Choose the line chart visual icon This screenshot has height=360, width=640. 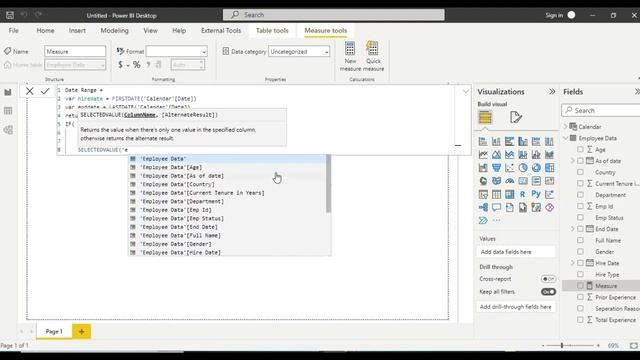click(x=483, y=155)
